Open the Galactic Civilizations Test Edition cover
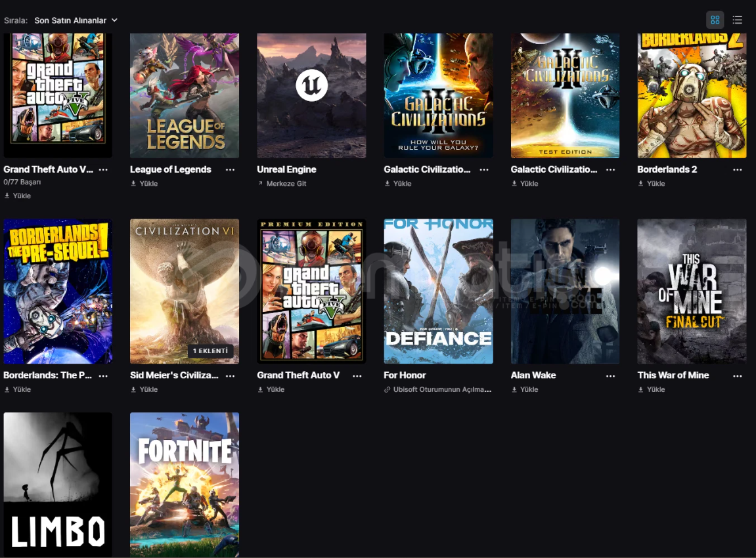Screen dimensions: 756x558 point(565,95)
